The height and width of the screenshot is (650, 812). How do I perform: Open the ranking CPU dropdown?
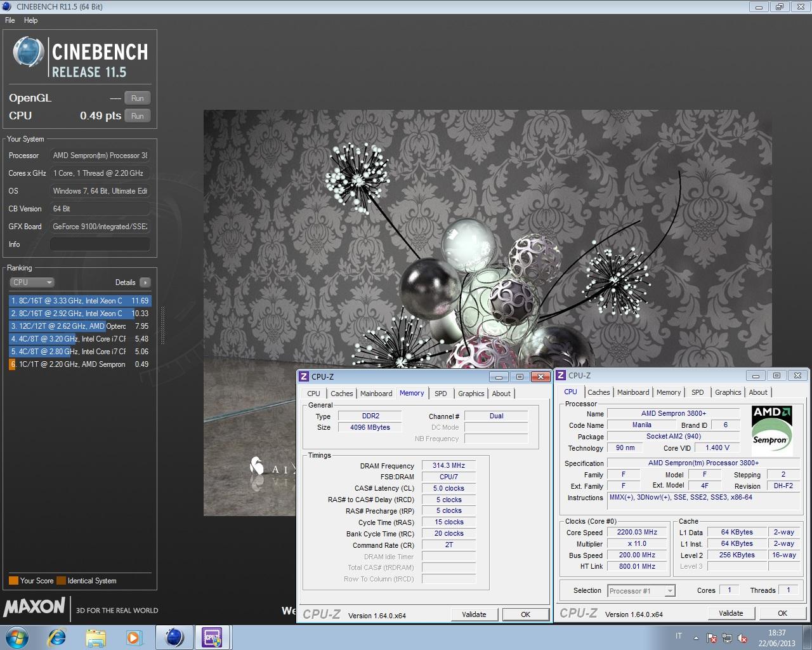click(32, 282)
